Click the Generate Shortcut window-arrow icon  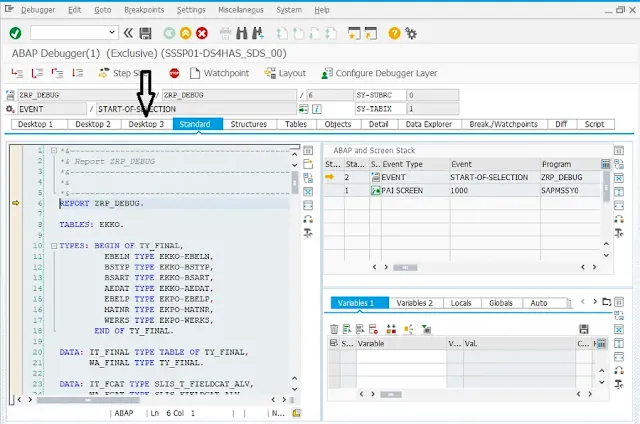tap(371, 33)
